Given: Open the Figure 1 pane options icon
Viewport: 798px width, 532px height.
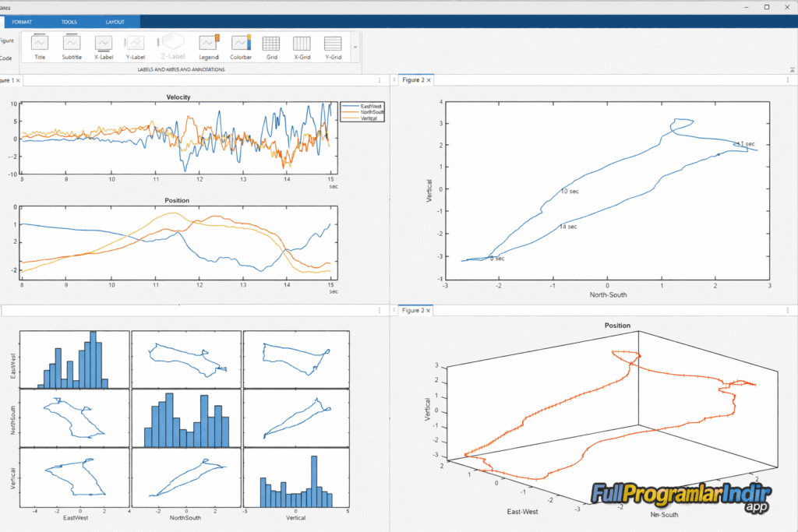Looking at the screenshot, I should point(380,79).
